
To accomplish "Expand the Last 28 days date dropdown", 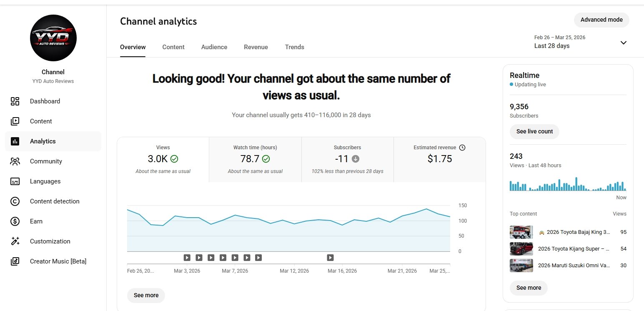I will (623, 43).
